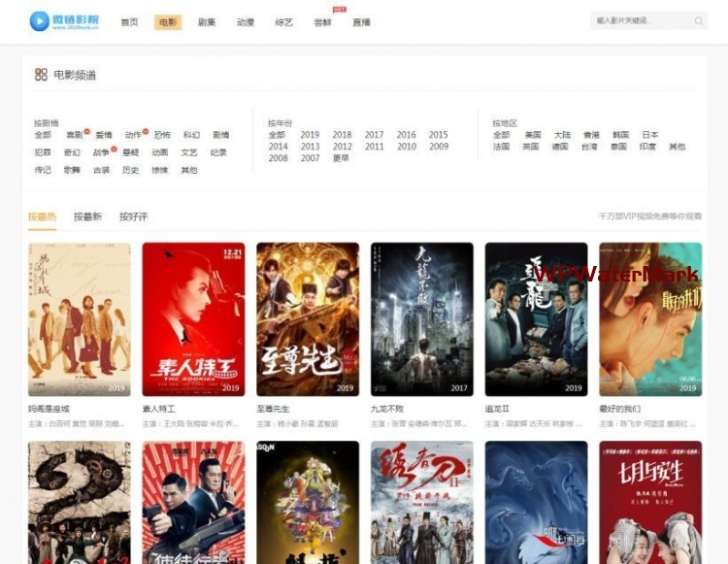The height and width of the screenshot is (564, 728).
Task: Select the 电影 nav item
Action: 168,22
